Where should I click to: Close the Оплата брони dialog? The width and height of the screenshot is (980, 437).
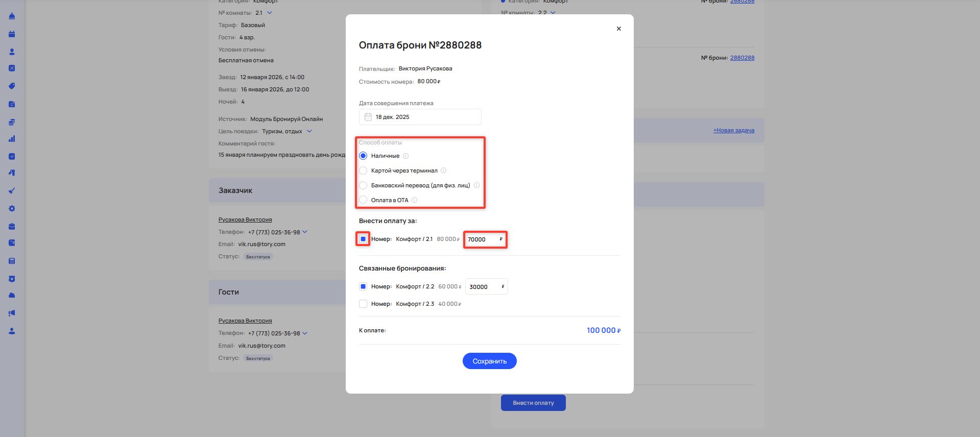tap(618, 29)
